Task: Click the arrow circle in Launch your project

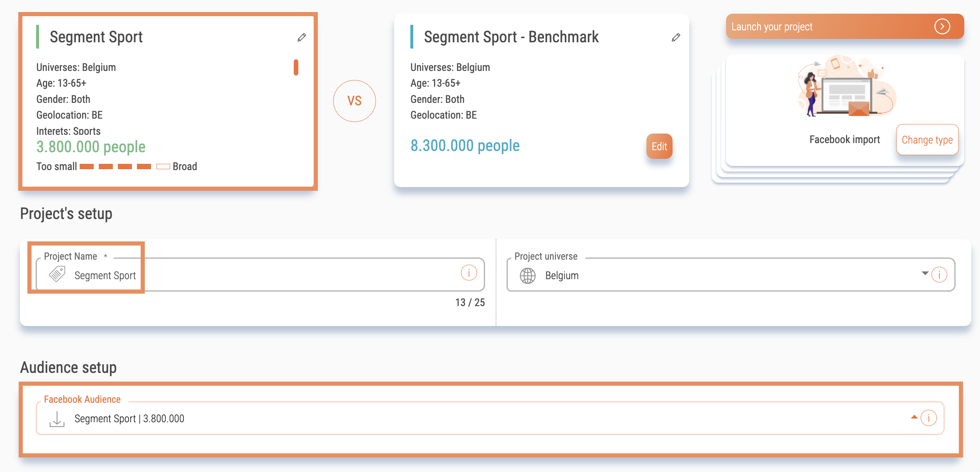Action: pyautogui.click(x=942, y=27)
